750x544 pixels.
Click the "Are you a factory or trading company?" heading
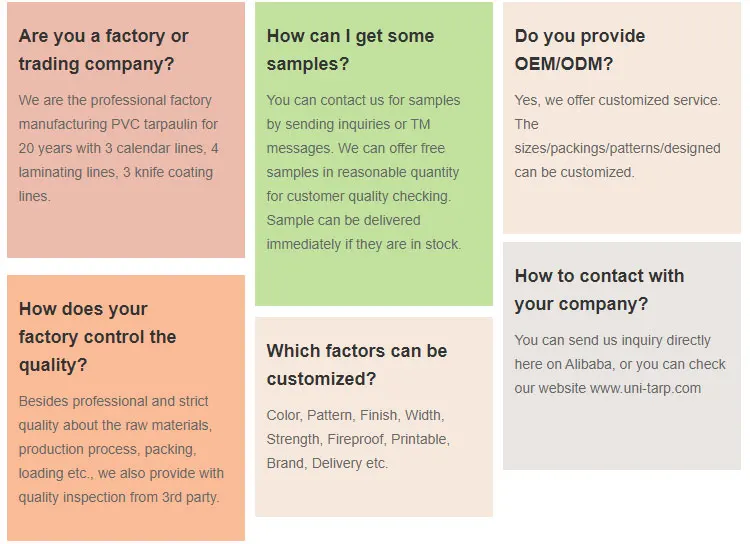click(x=103, y=50)
